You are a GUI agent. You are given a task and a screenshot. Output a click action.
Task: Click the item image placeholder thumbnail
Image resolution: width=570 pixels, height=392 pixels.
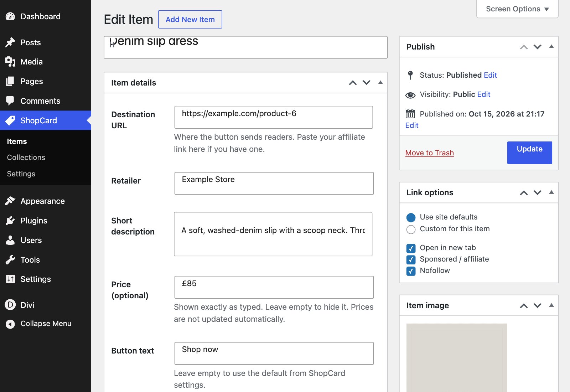(x=457, y=358)
